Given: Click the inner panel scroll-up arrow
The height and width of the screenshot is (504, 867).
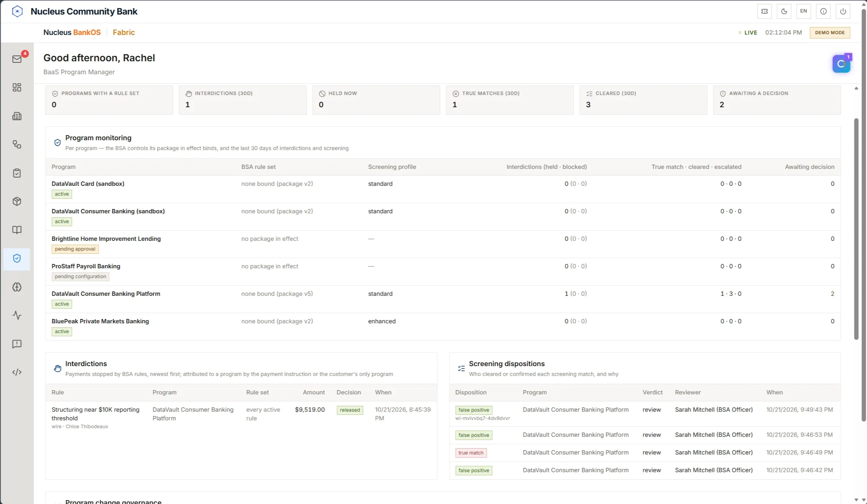Looking at the screenshot, I should (856, 88).
